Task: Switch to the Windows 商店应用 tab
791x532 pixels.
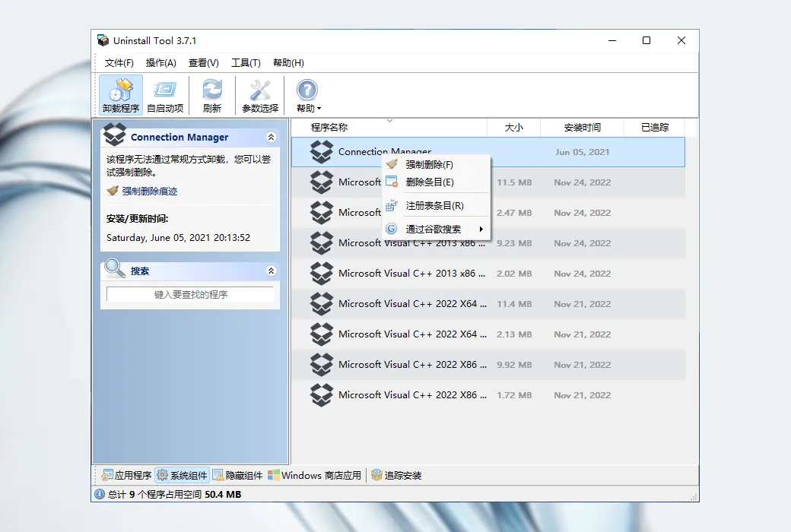Action: [x=314, y=475]
